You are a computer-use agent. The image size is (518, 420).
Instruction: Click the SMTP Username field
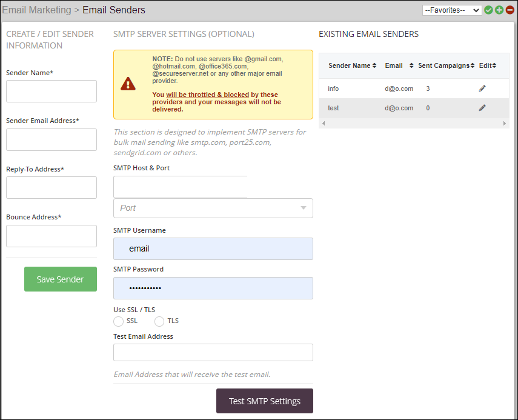pos(213,248)
